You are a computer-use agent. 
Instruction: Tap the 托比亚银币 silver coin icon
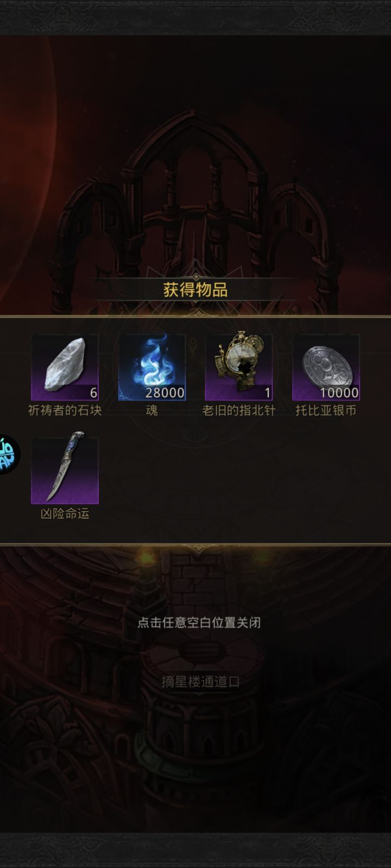tap(326, 367)
